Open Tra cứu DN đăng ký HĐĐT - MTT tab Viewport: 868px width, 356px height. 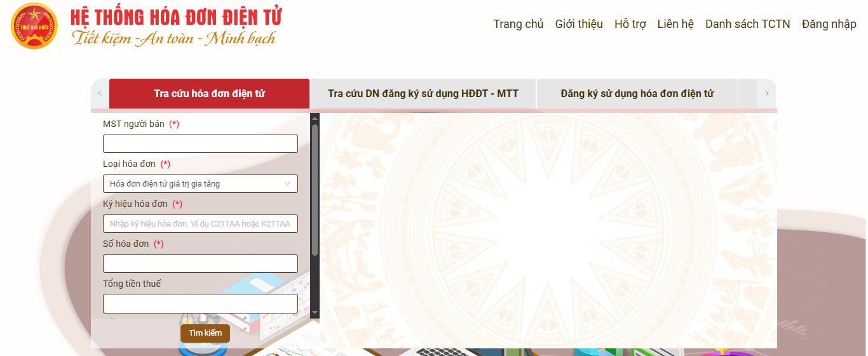coord(423,93)
